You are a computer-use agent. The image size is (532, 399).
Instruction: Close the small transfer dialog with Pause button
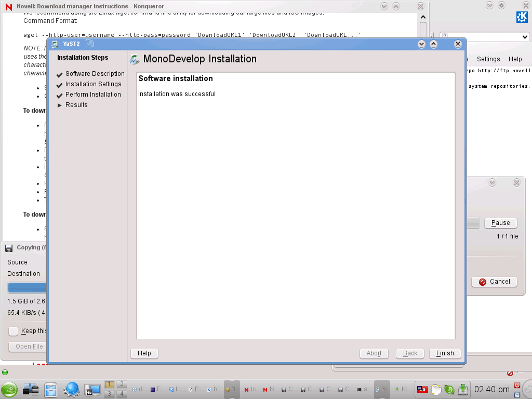516,182
